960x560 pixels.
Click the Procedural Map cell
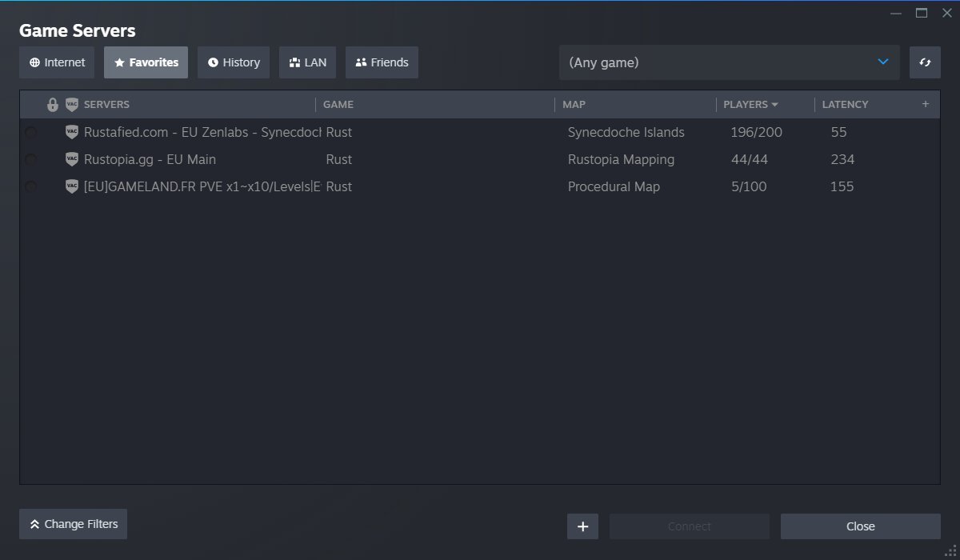tap(614, 186)
